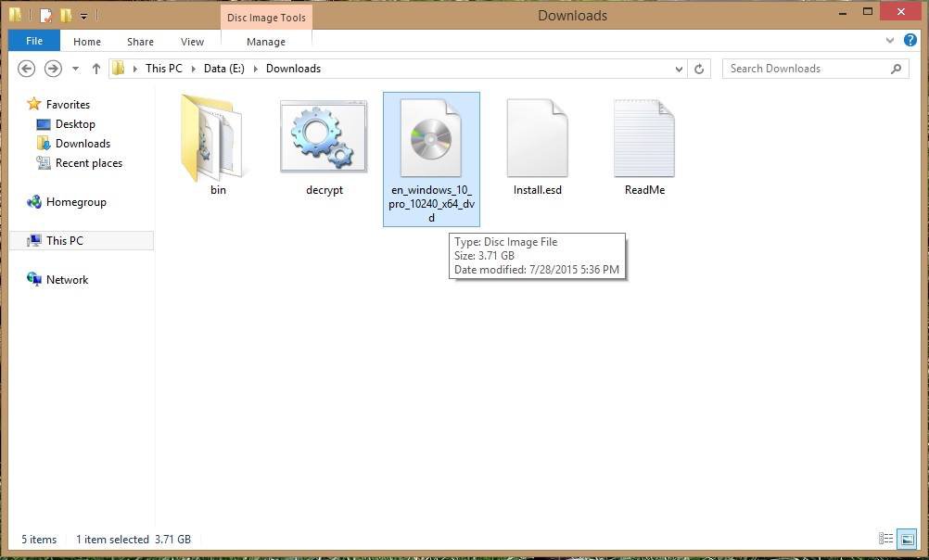
Task: Click Downloads in the address path
Action: tap(293, 69)
